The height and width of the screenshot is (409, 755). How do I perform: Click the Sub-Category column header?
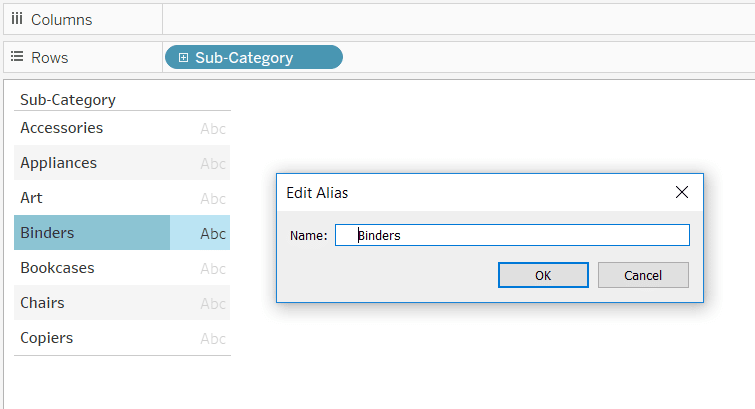coord(68,100)
